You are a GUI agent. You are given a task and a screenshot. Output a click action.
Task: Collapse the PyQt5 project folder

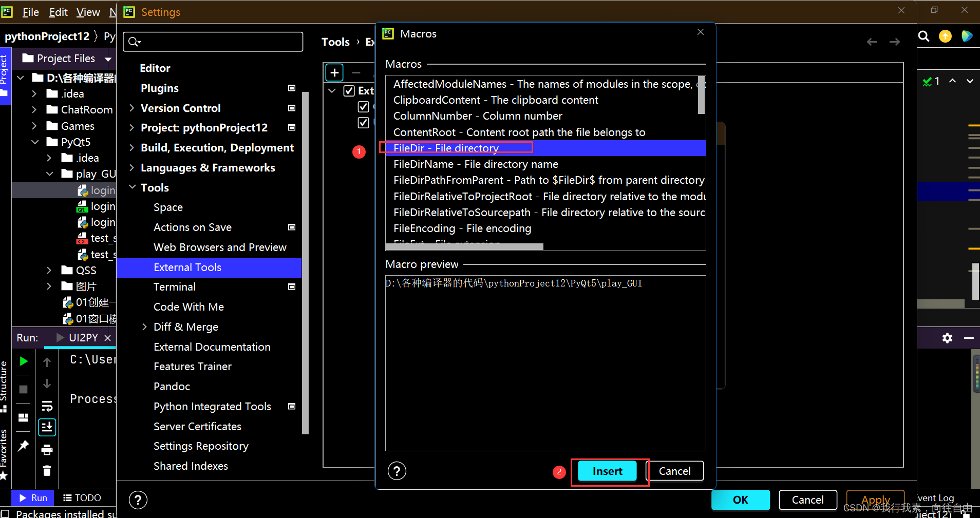34,142
